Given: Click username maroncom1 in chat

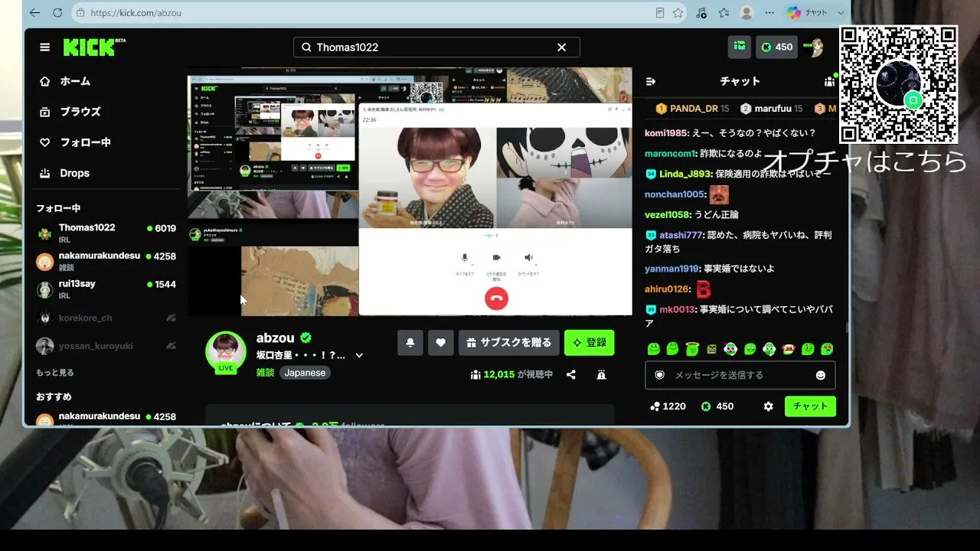Looking at the screenshot, I should (x=669, y=153).
